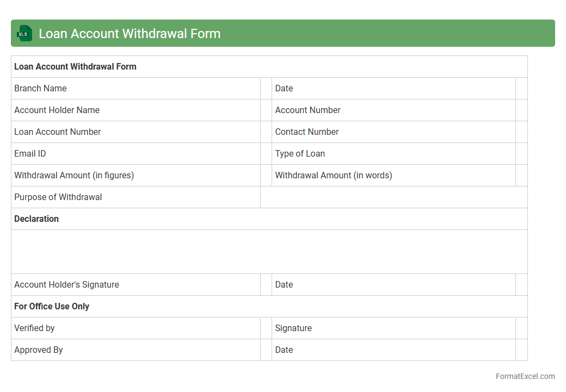Select the Account Number cell
The image size is (566, 392).
click(x=393, y=110)
